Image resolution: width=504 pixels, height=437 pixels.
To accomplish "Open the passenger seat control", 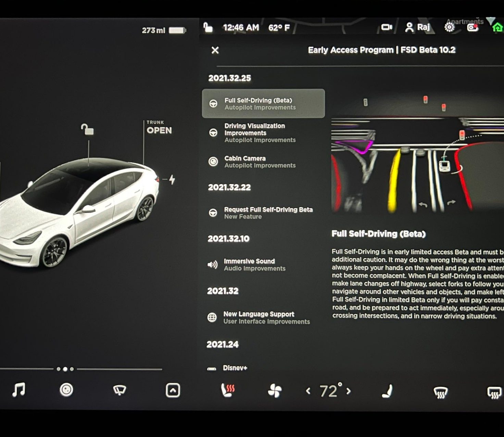I will 387,391.
